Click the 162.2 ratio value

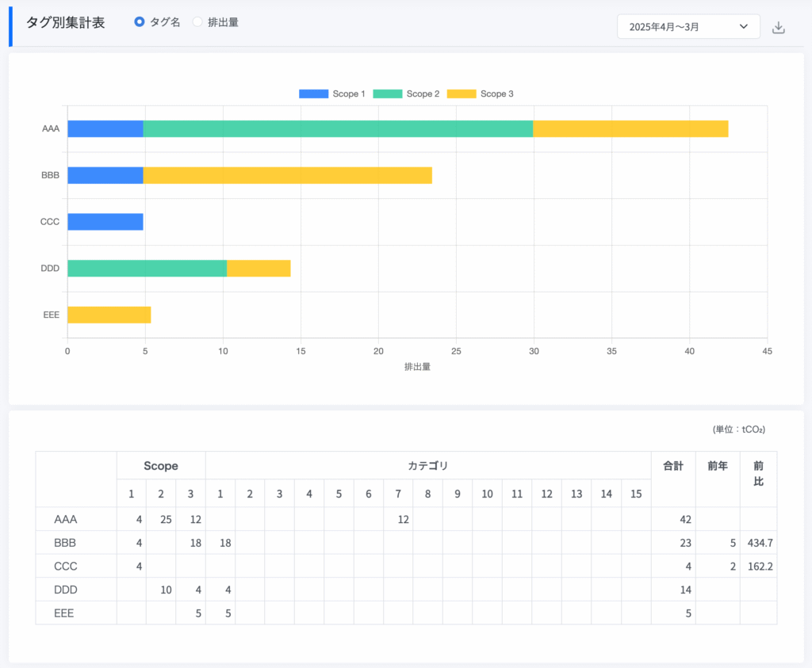coord(760,566)
